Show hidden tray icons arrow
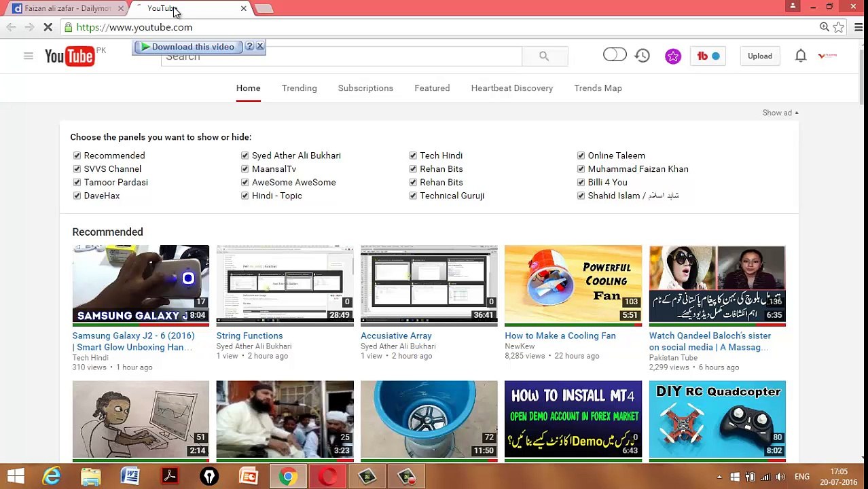Screen dimensions: 868x489 719,477
